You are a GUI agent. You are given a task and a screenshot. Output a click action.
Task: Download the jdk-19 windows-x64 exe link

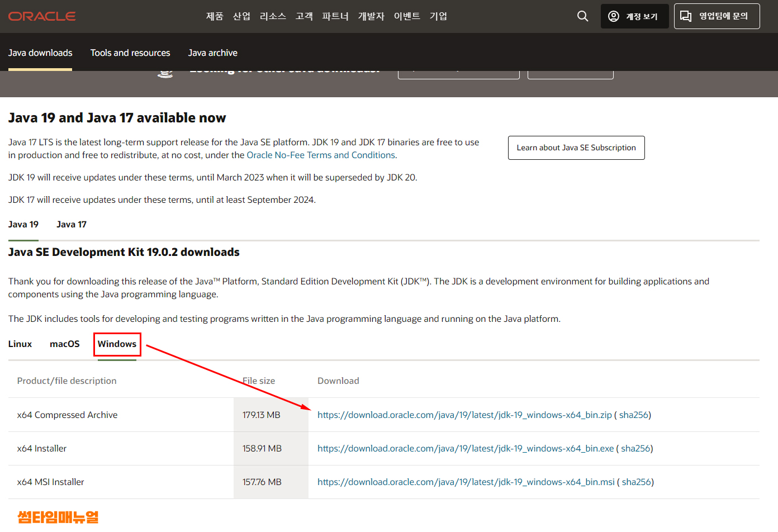click(x=466, y=448)
